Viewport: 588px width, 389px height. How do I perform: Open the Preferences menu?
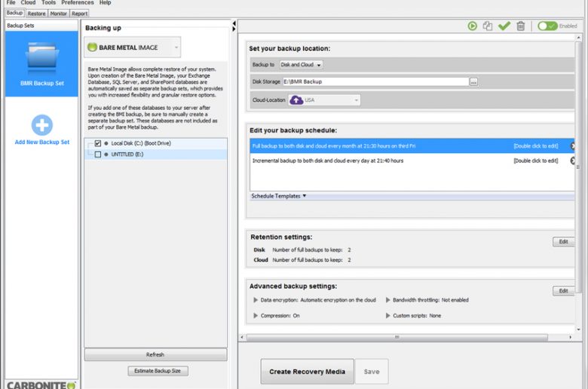coord(78,2)
